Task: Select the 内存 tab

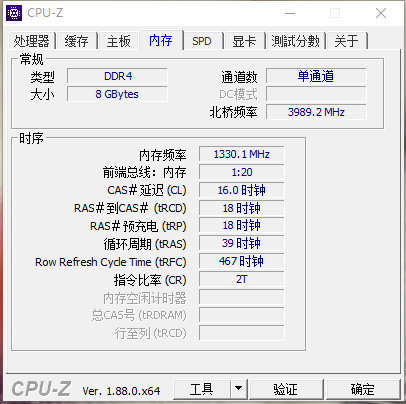Action: [161, 40]
